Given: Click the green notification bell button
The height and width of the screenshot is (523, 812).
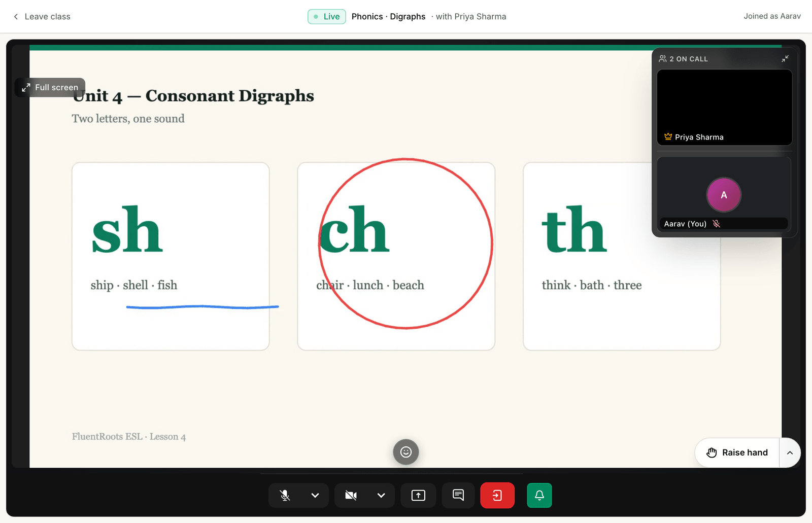Looking at the screenshot, I should (x=539, y=495).
